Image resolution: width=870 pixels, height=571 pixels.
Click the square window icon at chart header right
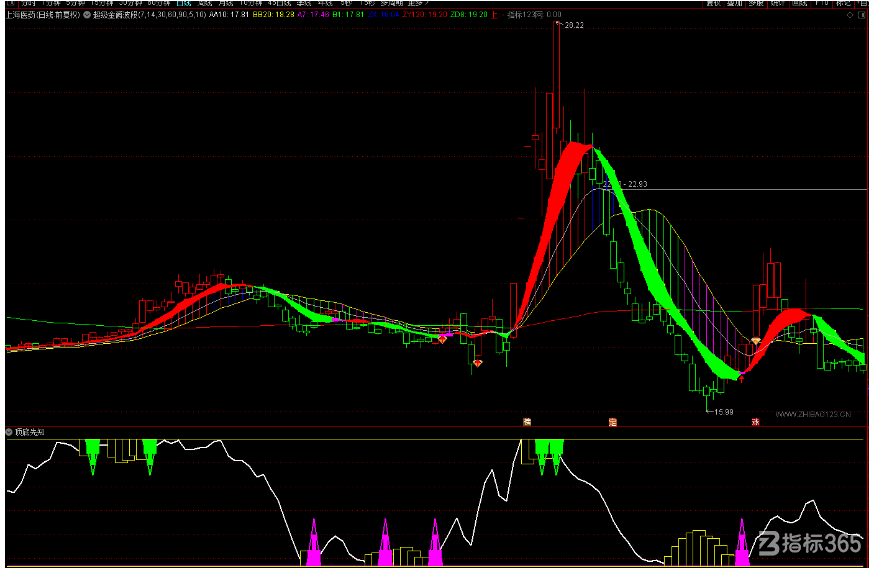(x=862, y=15)
